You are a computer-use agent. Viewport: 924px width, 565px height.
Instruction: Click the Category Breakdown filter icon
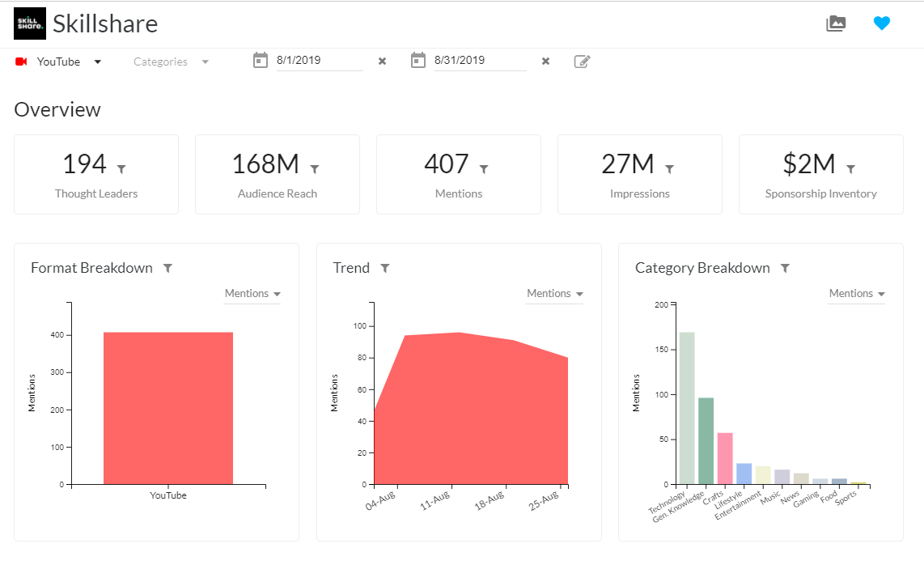[785, 269]
